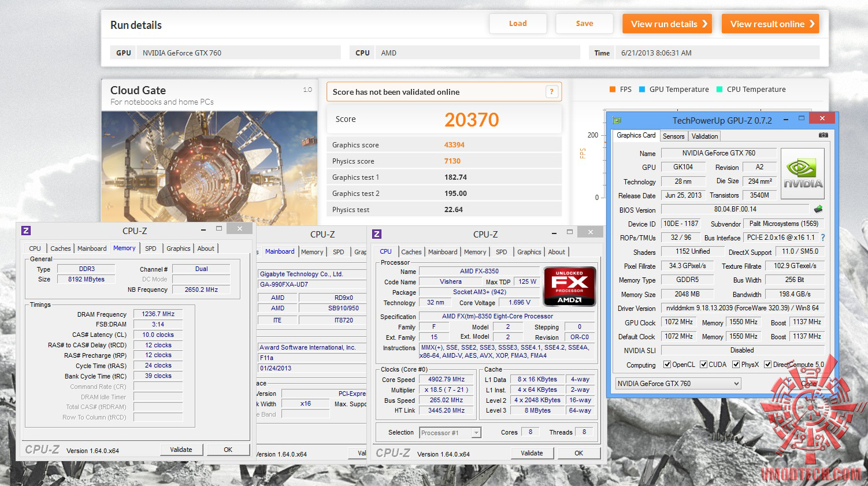Click the GPU-Z Name field showing GeForce GTX 760
The height and width of the screenshot is (486, 868).
pyautogui.click(x=719, y=153)
